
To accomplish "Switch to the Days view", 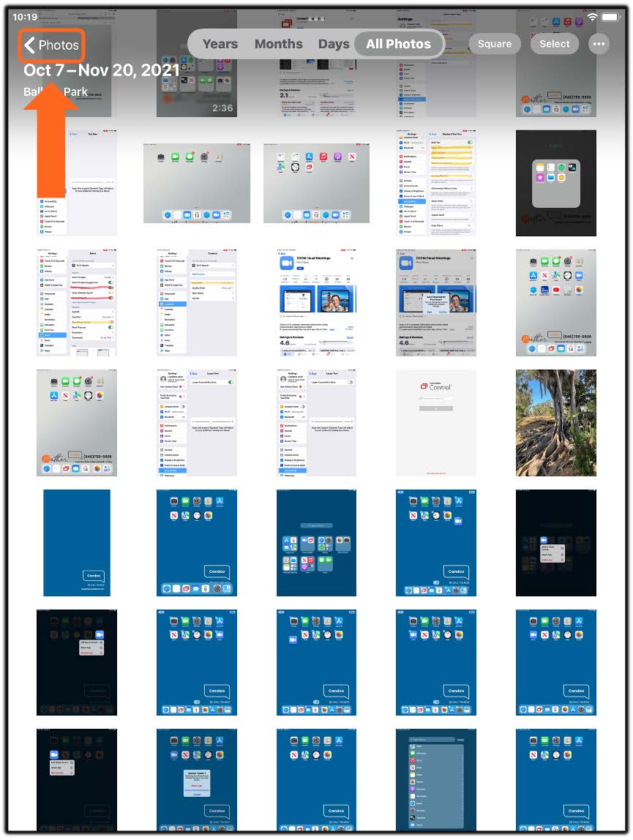I will [334, 44].
